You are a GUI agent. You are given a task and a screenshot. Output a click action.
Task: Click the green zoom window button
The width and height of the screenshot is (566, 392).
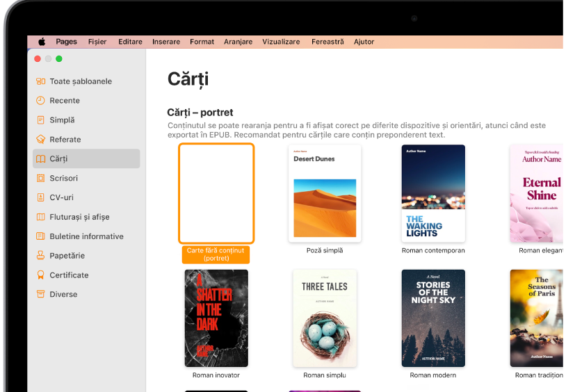click(x=59, y=59)
